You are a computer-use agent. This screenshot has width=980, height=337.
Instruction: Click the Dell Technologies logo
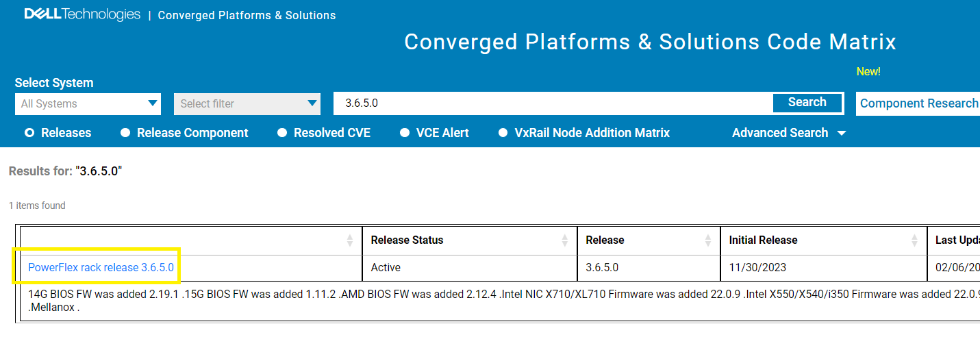point(82,14)
